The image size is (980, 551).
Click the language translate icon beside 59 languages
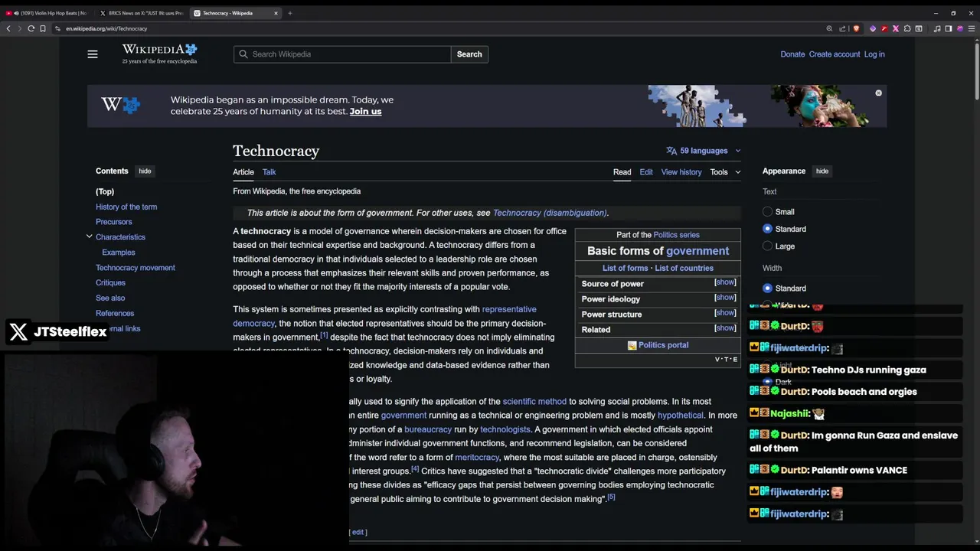(671, 151)
